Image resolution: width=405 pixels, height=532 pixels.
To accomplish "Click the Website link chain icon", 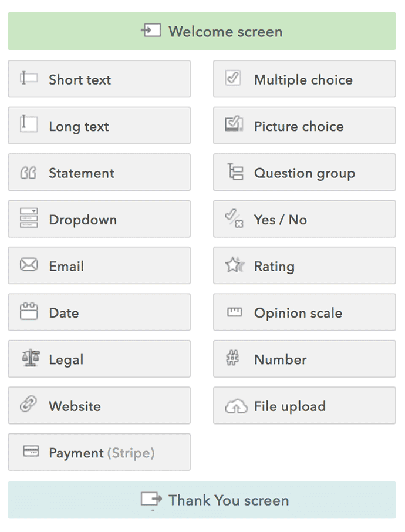I will 29,405.
